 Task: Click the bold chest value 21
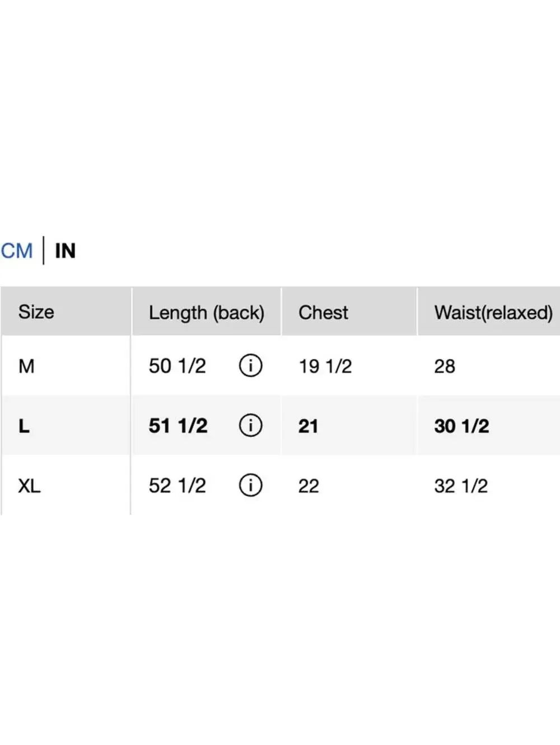pos(308,426)
